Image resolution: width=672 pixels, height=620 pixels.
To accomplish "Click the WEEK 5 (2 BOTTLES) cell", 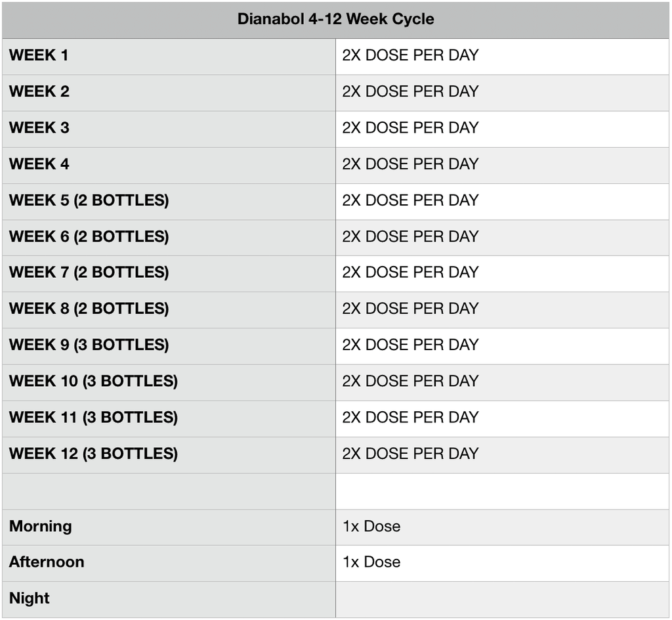I will [89, 200].
